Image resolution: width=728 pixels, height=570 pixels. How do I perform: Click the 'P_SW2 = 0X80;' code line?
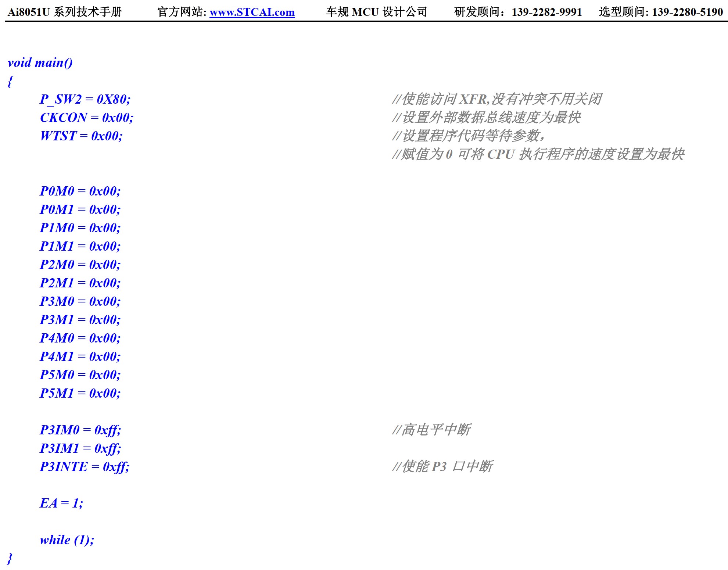tap(85, 99)
